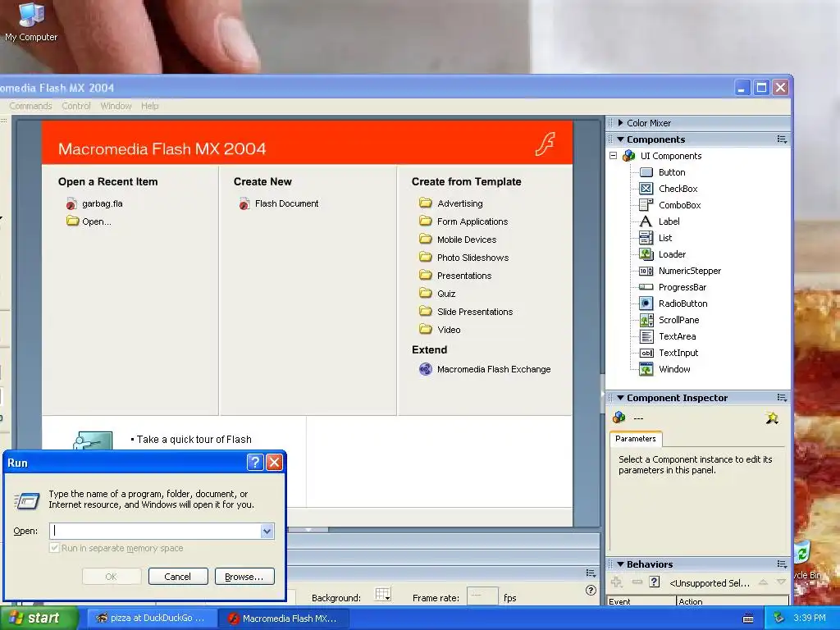Select the TextArea component icon
Viewport: 840px width, 630px height.
point(646,336)
